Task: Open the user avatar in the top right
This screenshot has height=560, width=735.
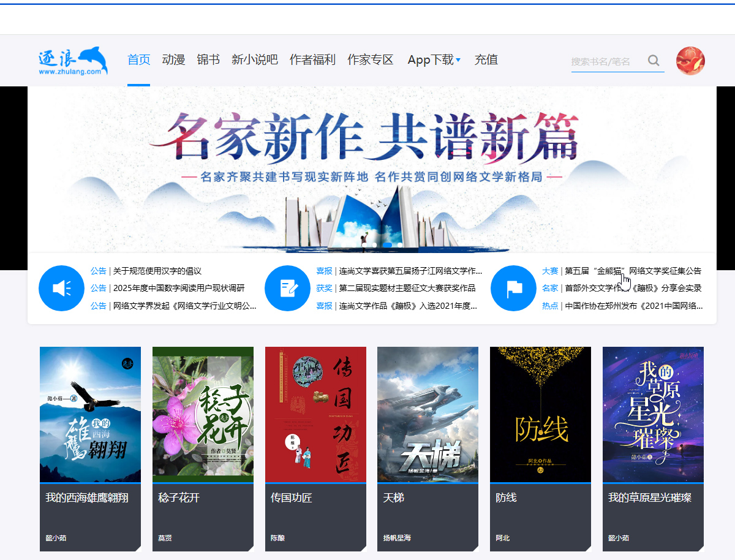Action: [x=690, y=61]
